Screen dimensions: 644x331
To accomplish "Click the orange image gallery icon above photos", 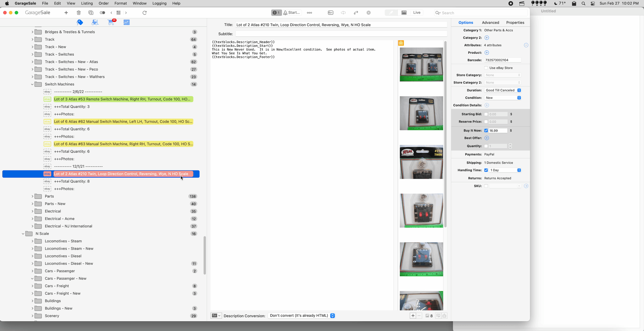I will (x=401, y=43).
